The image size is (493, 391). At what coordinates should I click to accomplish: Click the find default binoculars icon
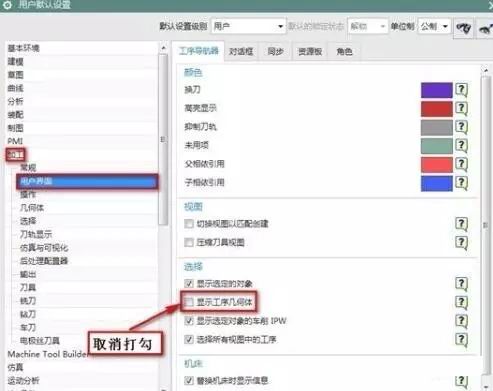pyautogui.click(x=464, y=28)
